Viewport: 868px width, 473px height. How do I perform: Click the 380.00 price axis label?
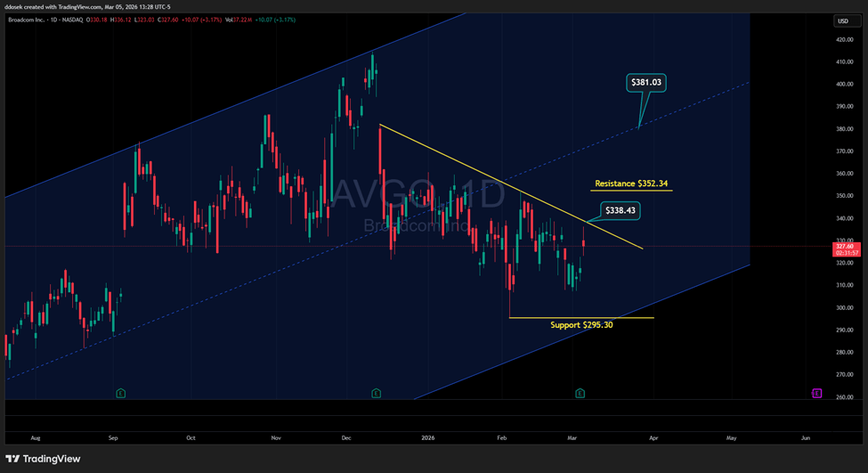pyautogui.click(x=845, y=129)
